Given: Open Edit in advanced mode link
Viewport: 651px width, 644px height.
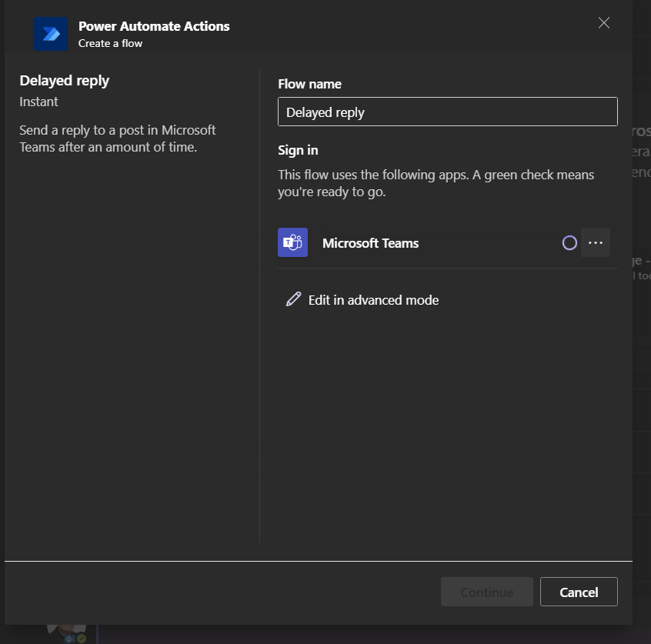Looking at the screenshot, I should [x=373, y=300].
